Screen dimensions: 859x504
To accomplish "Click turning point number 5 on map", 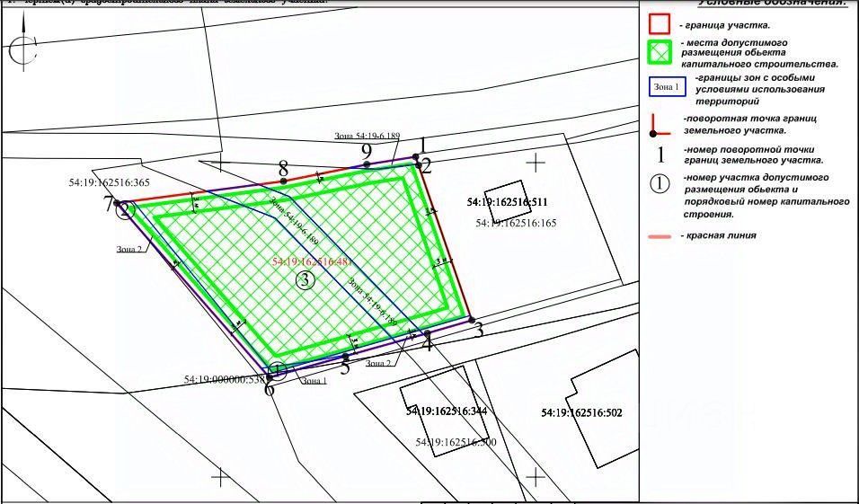I will [x=344, y=367].
